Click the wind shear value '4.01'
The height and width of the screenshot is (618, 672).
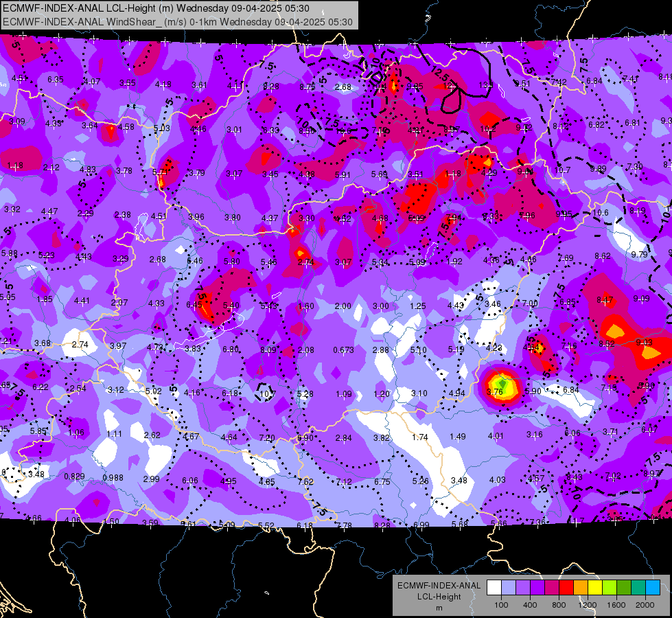496,436
